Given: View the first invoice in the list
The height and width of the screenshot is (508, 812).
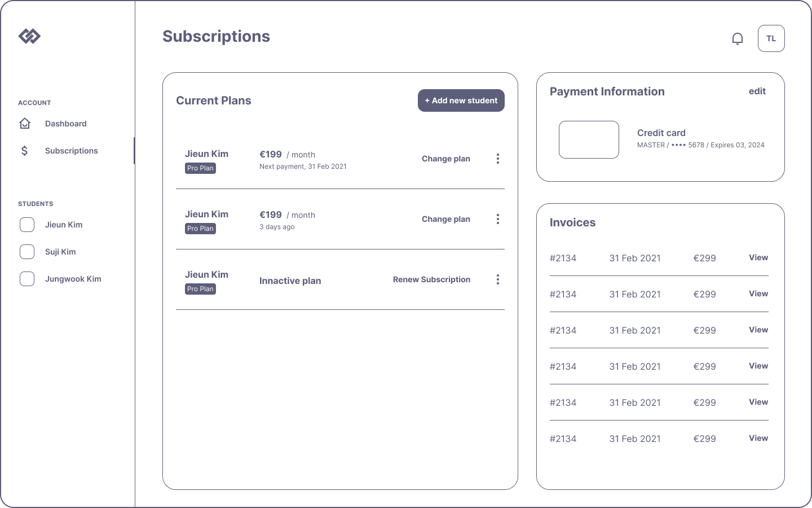Looking at the screenshot, I should [758, 257].
